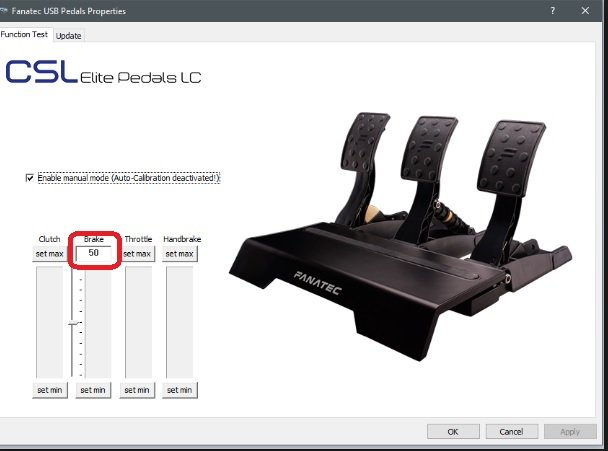
Task: Click the Throttle level bar
Action: click(x=137, y=322)
